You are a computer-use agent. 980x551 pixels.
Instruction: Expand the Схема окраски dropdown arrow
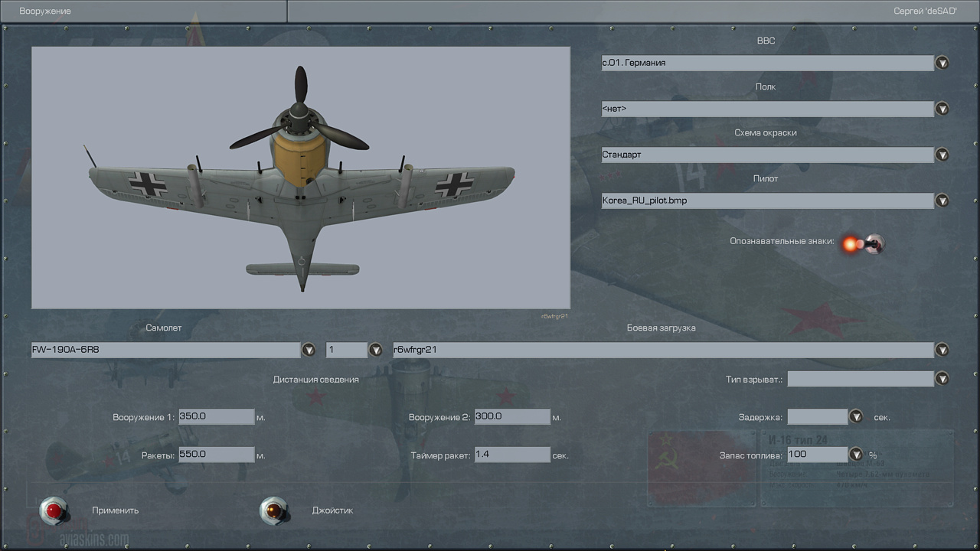[x=942, y=155]
